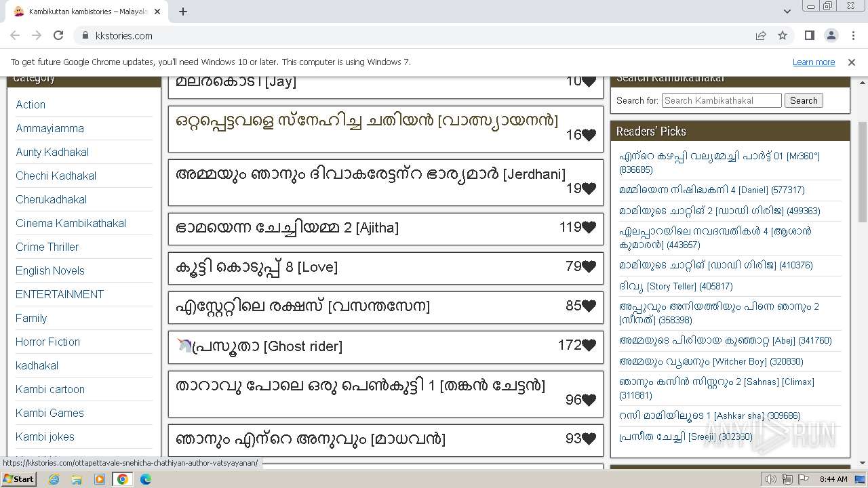
Task: Open the Readers' Pick by [Daniel]
Action: [x=711, y=190]
